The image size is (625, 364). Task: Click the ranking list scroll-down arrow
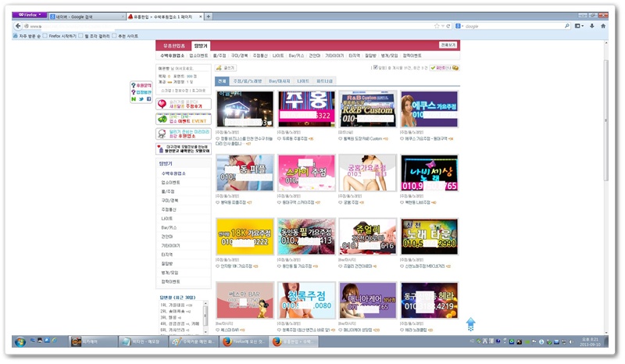tap(205, 331)
